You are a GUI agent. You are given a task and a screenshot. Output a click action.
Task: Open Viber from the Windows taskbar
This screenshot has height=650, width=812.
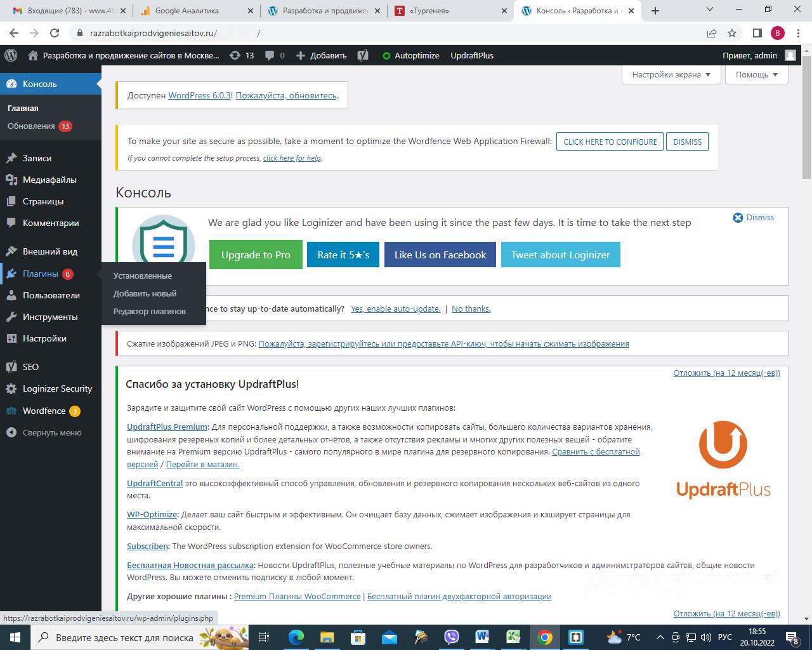pos(451,637)
